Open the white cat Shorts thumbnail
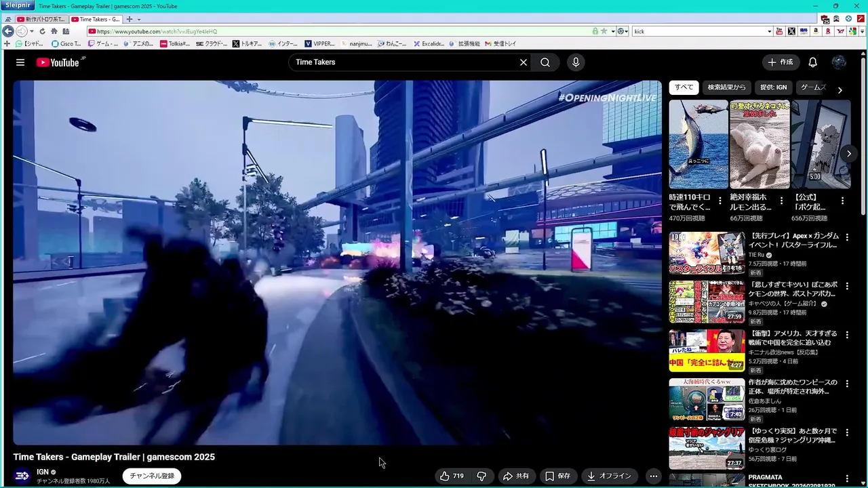Image resolution: width=868 pixels, height=488 pixels. coord(759,144)
